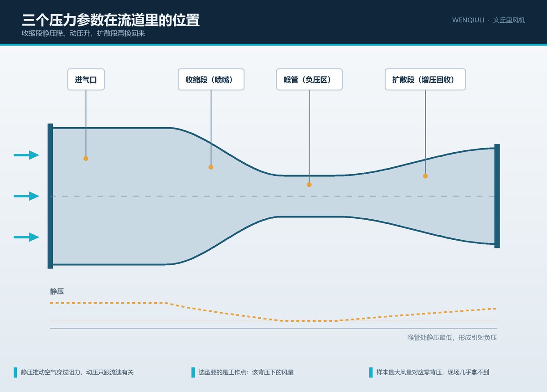The width and height of the screenshot is (547, 392).
Task: Click the top inlet airflow arrow
Action: (x=26, y=155)
